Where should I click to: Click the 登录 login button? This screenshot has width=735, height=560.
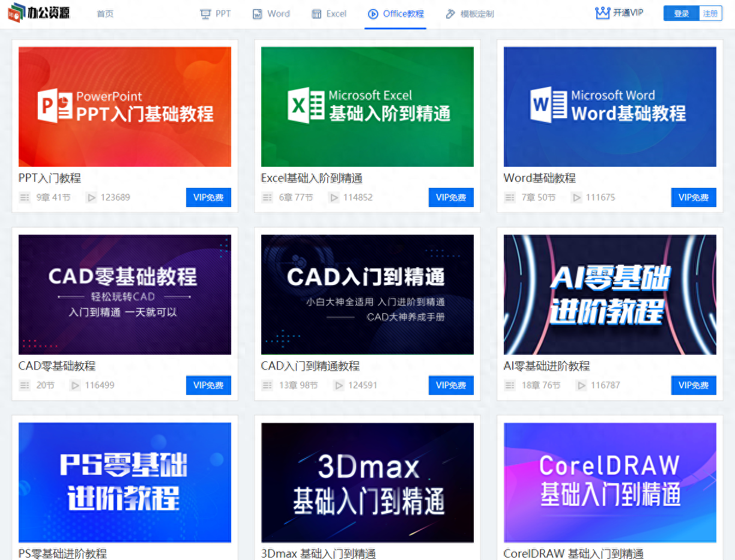(x=682, y=13)
